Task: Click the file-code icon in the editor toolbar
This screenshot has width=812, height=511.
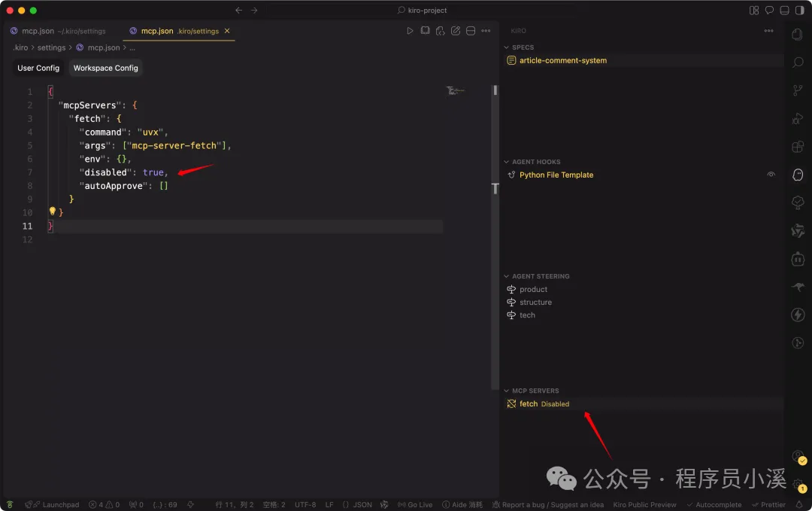Action: pos(440,31)
